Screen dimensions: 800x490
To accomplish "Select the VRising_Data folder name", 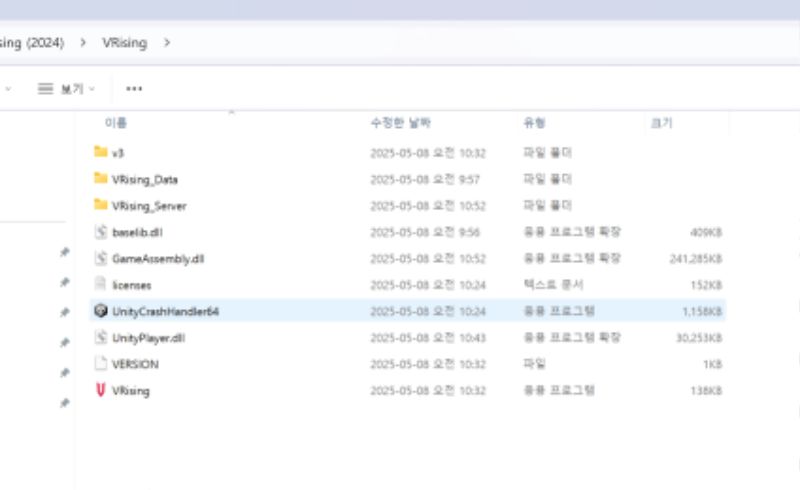I will (145, 180).
